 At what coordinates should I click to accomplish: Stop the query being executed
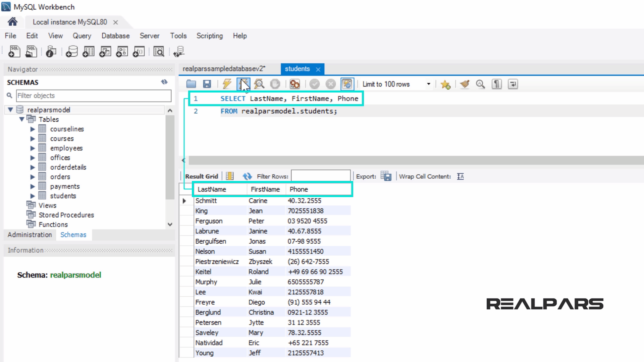pos(275,84)
